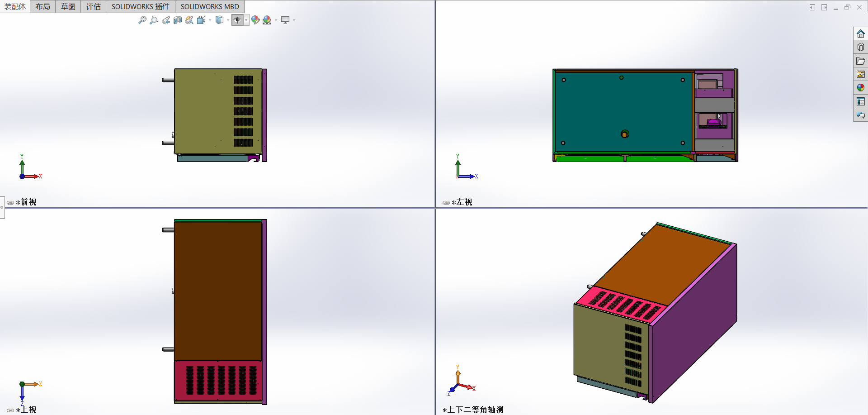The width and height of the screenshot is (868, 415).
Task: Click the *前视 viewport label
Action: [26, 202]
